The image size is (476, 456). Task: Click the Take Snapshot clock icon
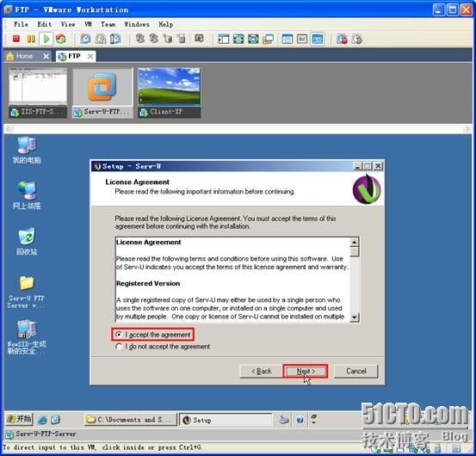[85, 39]
